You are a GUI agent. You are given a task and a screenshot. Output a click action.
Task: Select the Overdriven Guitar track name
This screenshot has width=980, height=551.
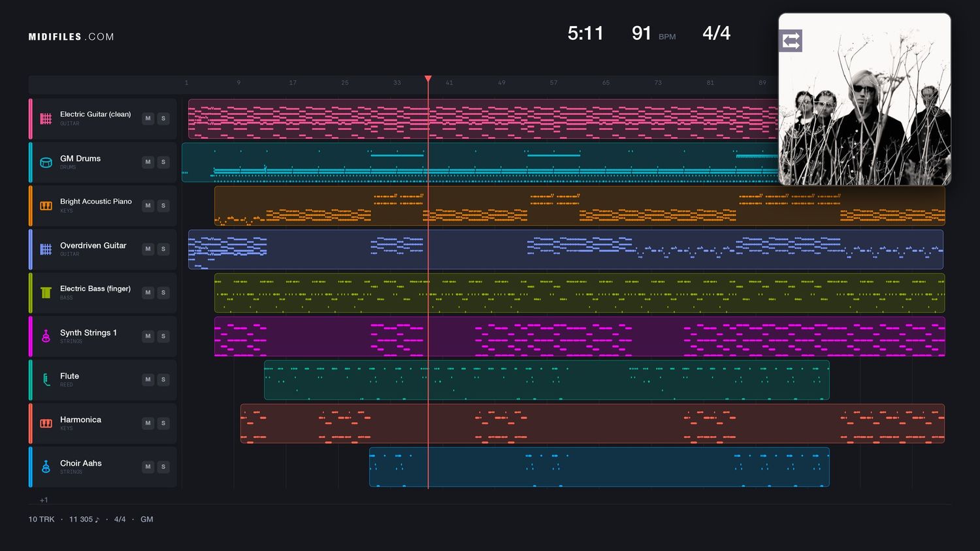[93, 245]
